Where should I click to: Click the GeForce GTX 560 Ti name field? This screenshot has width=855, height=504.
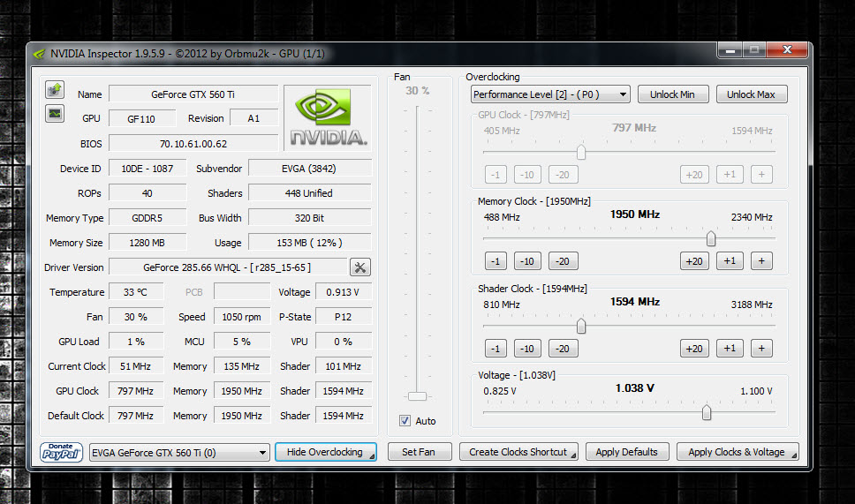193,94
